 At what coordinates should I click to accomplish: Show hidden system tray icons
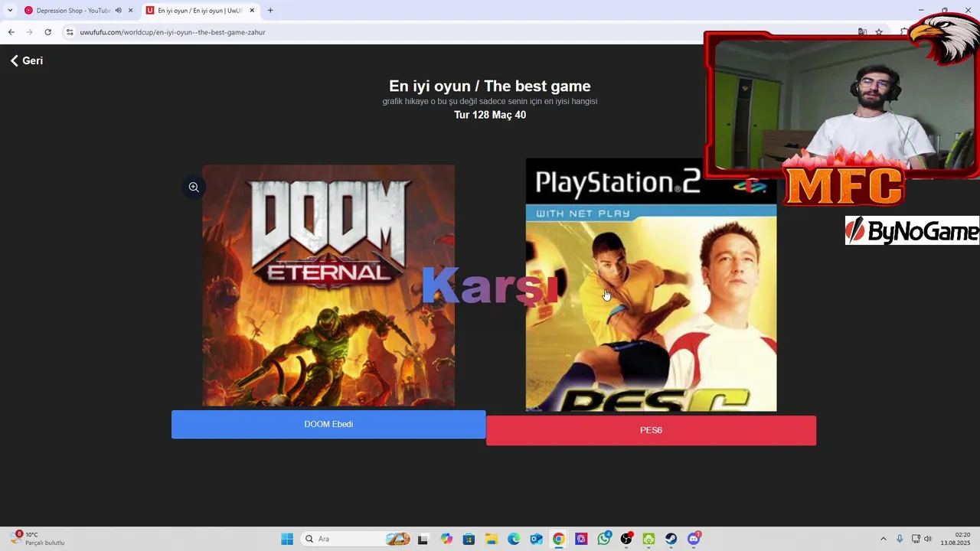coord(883,539)
